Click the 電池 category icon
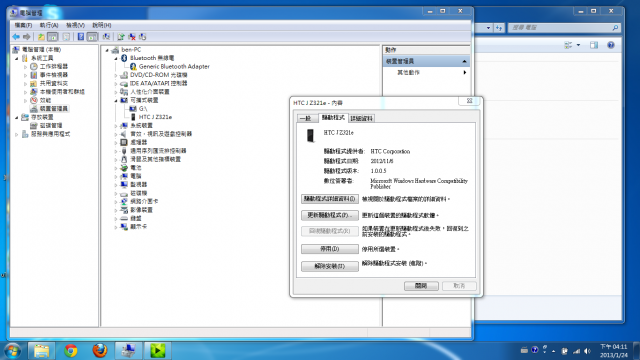 coord(124,168)
